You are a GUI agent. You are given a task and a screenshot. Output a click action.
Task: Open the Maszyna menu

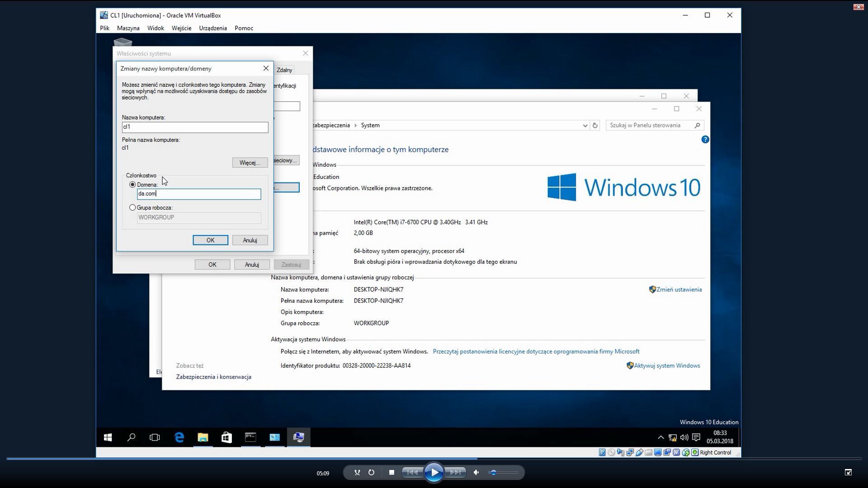(x=128, y=28)
